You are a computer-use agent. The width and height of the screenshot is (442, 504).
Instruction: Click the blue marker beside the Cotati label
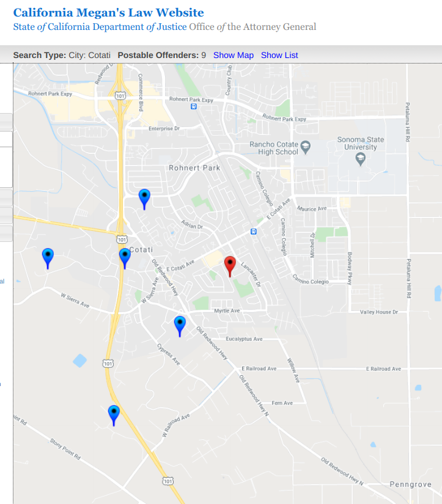point(125,257)
